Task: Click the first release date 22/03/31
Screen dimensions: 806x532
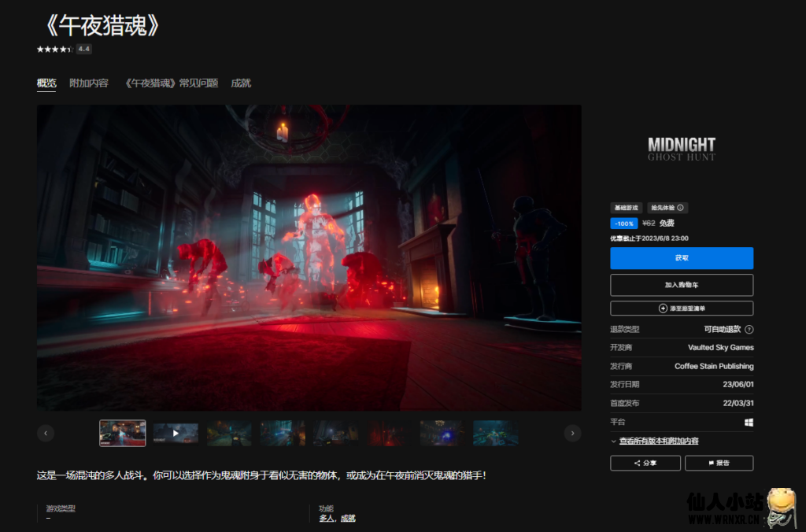Action: (738, 403)
